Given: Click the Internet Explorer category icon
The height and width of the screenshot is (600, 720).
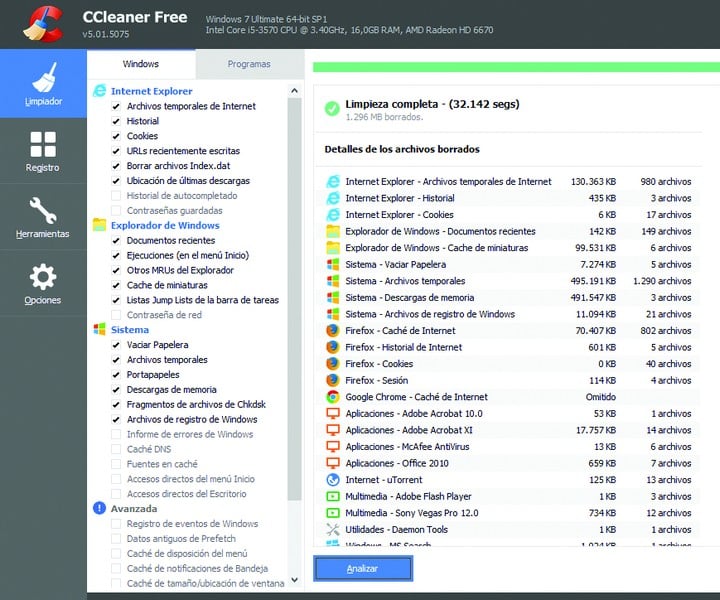Looking at the screenshot, I should point(100,91).
